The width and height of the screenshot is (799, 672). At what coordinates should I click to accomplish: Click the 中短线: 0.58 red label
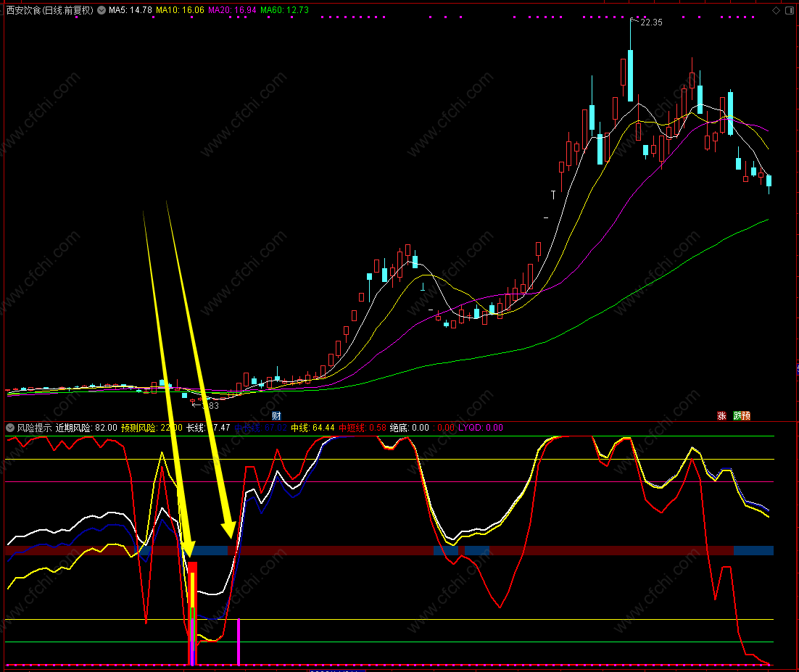[363, 428]
